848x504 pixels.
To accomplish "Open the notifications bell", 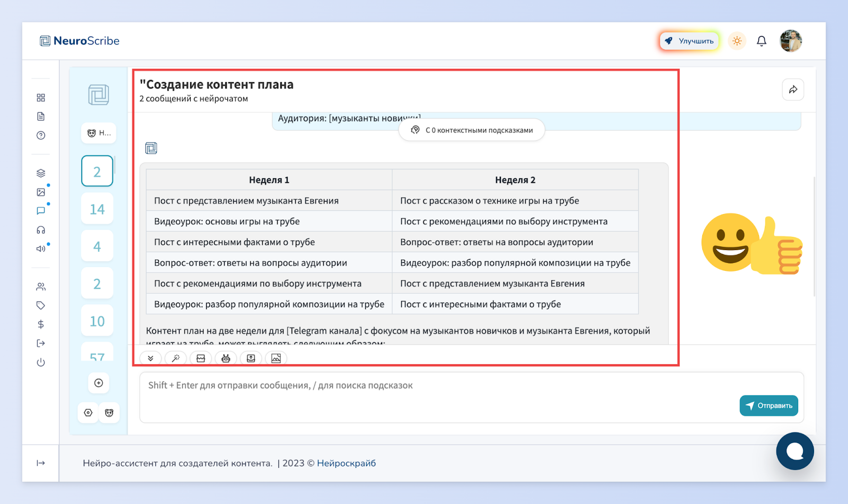I will tap(762, 41).
